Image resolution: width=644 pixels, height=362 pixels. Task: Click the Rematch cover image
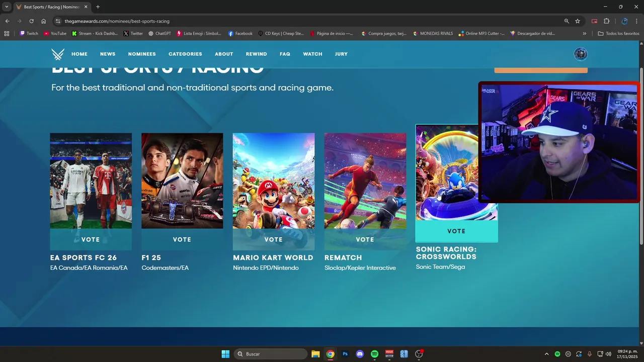tap(365, 181)
